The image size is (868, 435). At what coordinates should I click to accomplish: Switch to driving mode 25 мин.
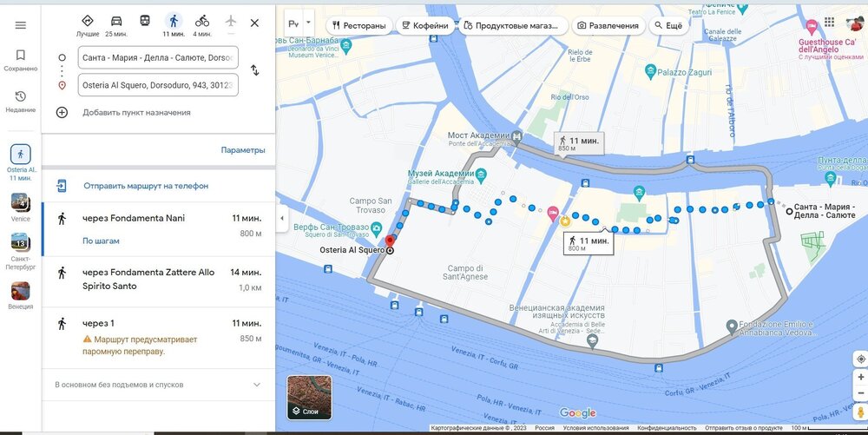point(116,25)
